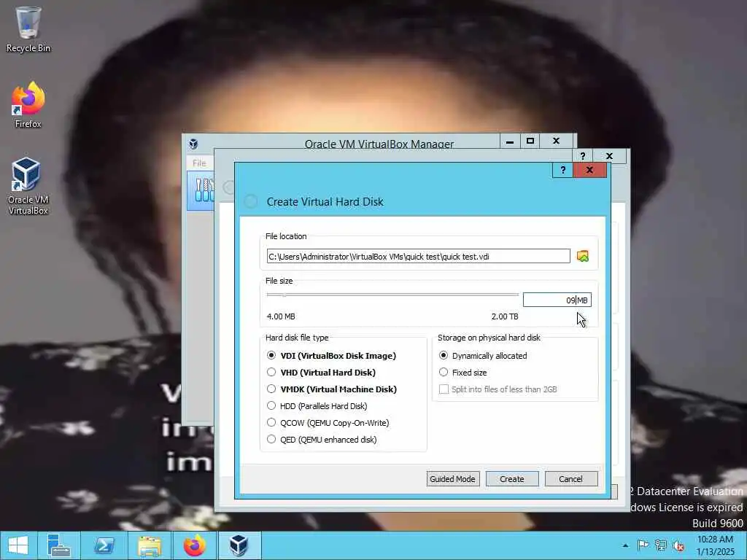Choose Dynamically allocated storage
Image resolution: width=747 pixels, height=560 pixels.
coord(483,356)
